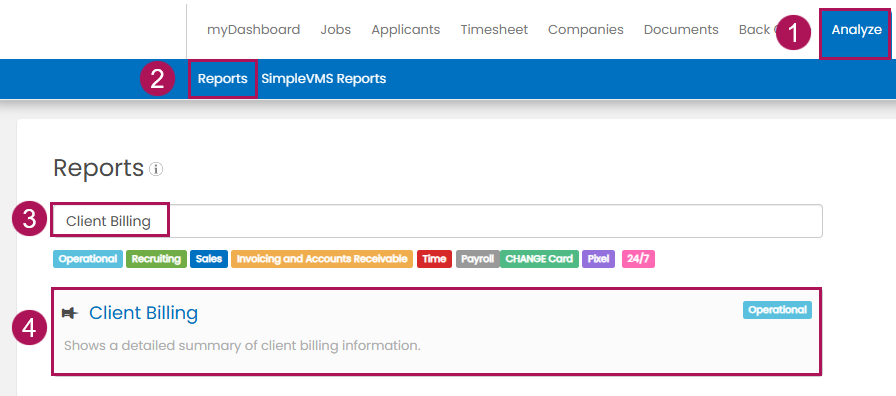Filter reports by the Operational tag

[x=88, y=259]
